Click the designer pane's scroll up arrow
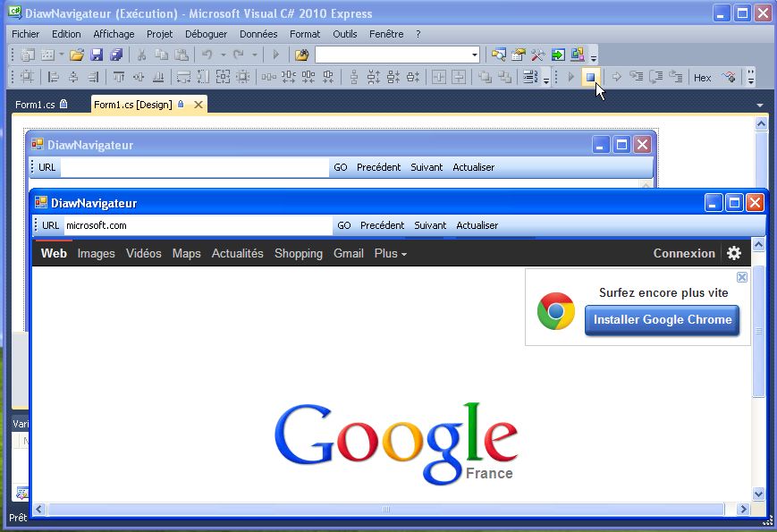 pos(761,124)
